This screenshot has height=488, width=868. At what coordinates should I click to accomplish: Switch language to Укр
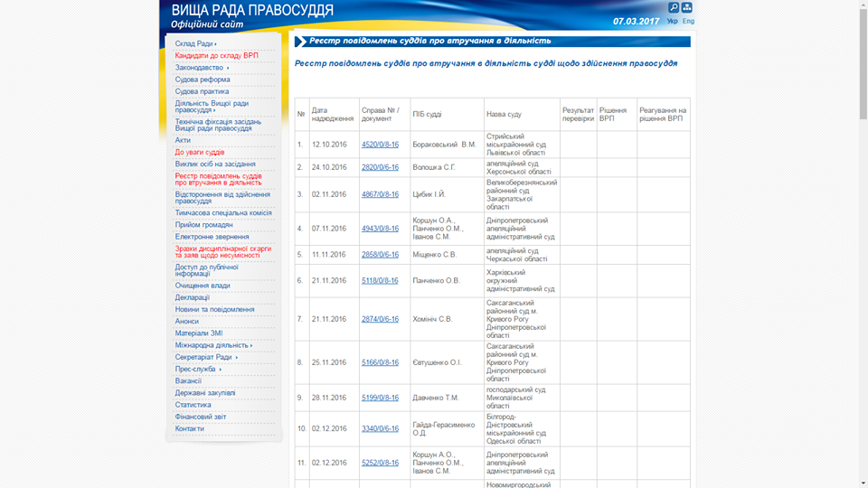[672, 21]
